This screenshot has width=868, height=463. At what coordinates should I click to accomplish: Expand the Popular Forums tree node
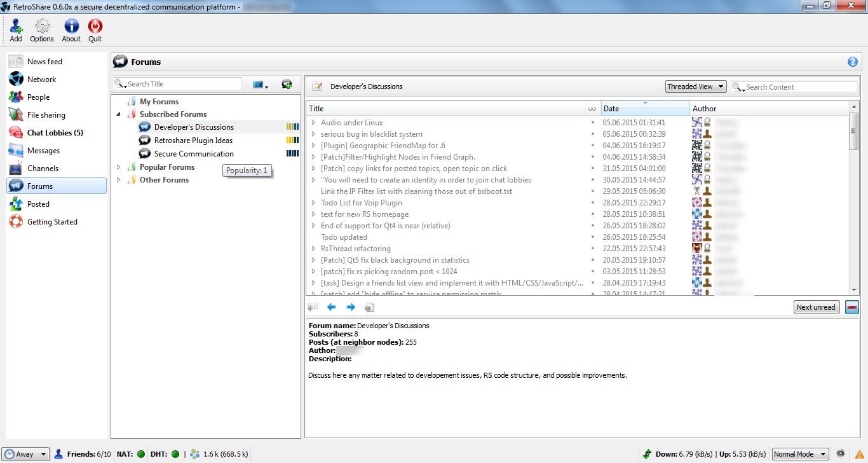point(119,167)
